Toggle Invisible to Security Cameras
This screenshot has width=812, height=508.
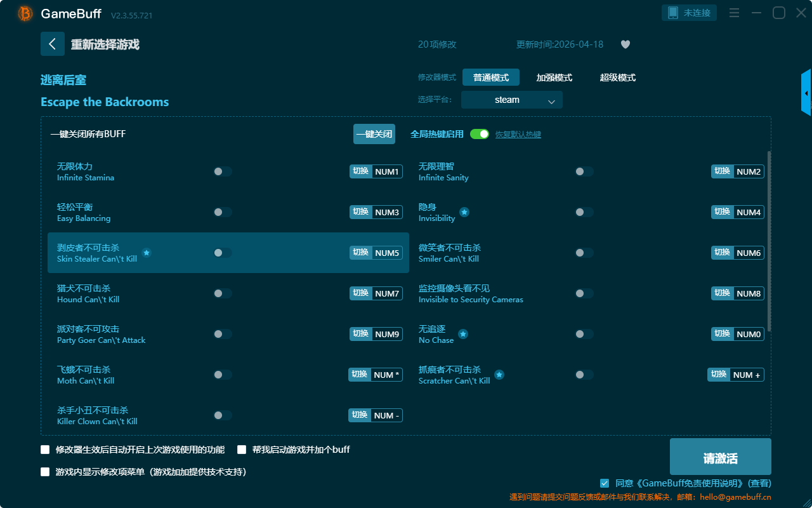coord(584,293)
